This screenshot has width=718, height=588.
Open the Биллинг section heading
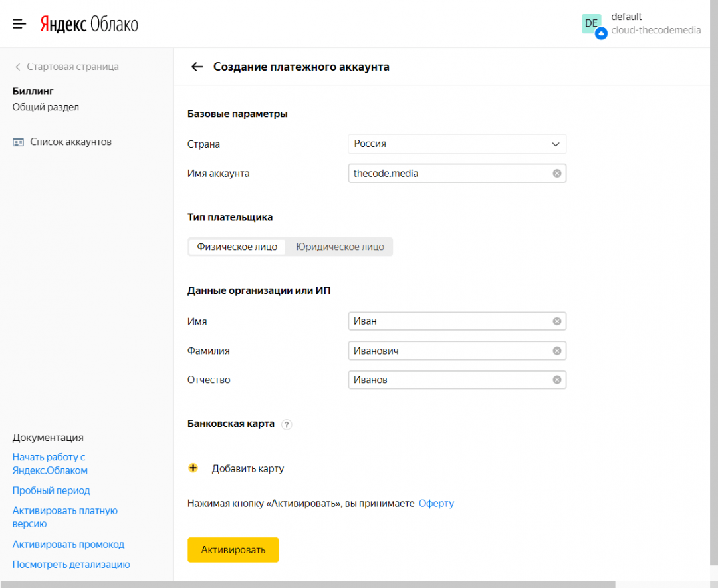(33, 91)
